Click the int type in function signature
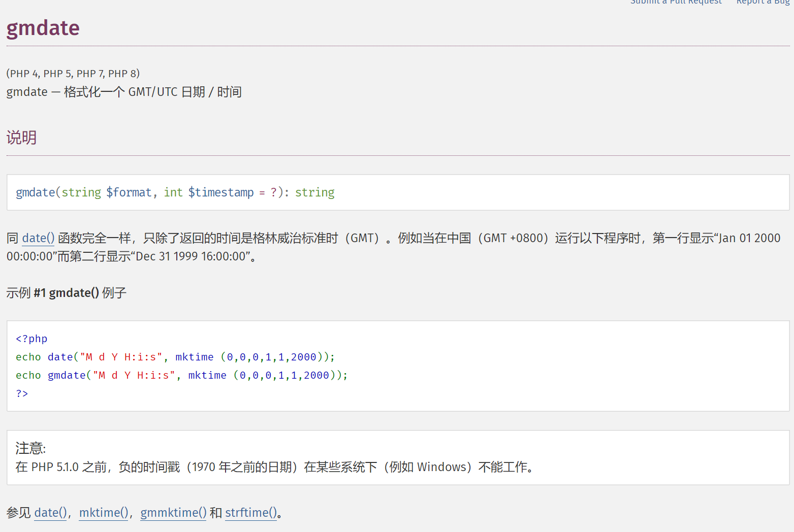This screenshot has height=532, width=794. point(173,192)
